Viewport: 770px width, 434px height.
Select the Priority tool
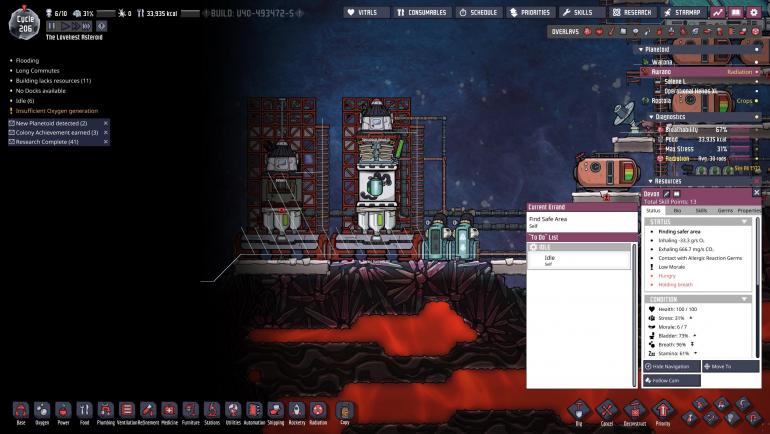[663, 410]
